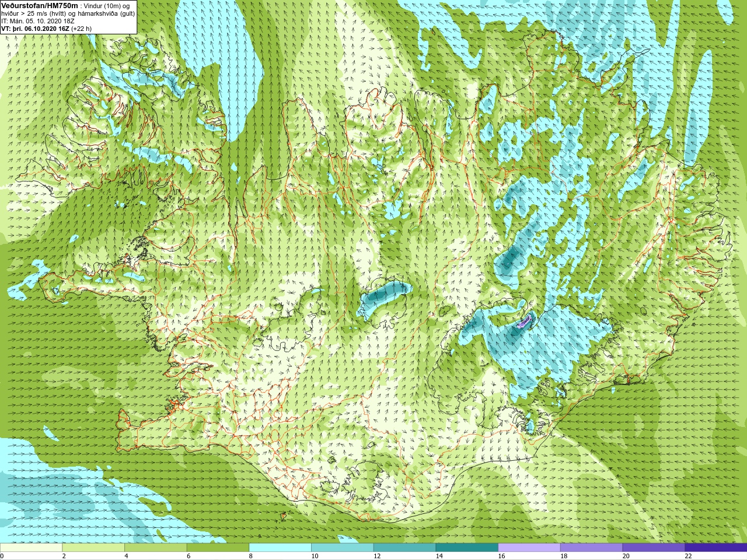The image size is (747, 560).
Task: Click the 8–10 m/s light cyan legend swatch
Action: 280,548
